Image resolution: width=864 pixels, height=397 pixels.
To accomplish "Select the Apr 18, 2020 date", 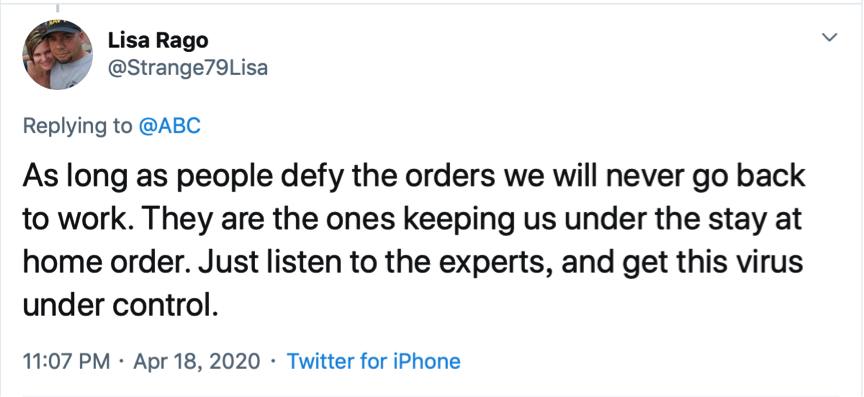I will (197, 362).
